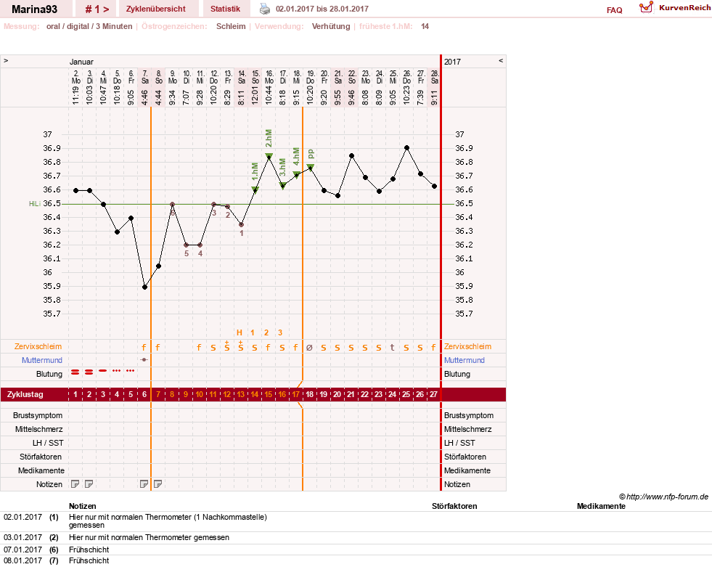Click the date header 7. Sa
This screenshot has height=588, width=712.
pos(145,77)
